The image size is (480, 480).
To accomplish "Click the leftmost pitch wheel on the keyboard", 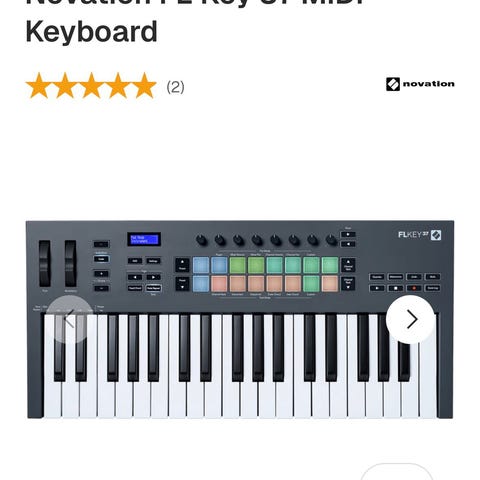I will point(45,263).
